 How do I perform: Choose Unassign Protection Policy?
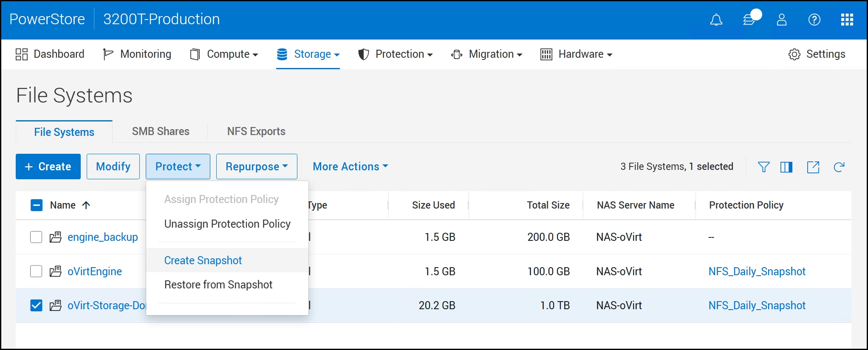click(227, 224)
